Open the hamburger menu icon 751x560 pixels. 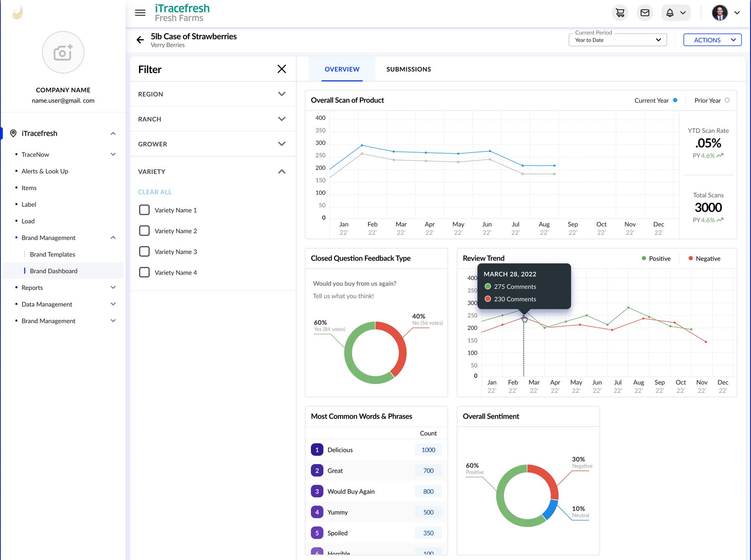pyautogui.click(x=140, y=13)
